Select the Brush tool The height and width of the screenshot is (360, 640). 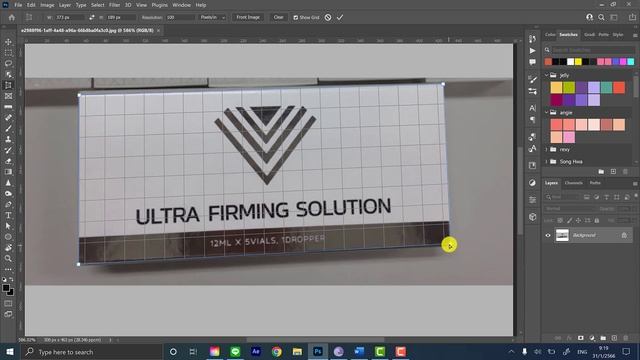(8, 128)
